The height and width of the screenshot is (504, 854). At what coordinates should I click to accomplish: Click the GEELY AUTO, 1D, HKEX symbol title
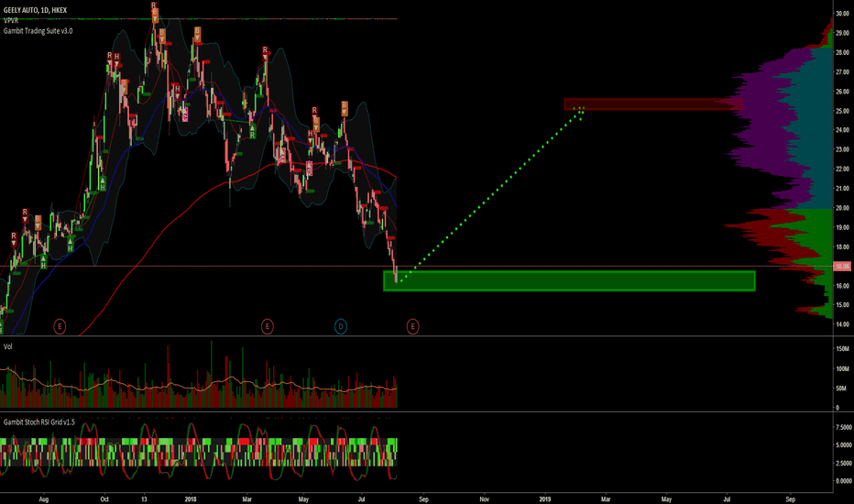(x=35, y=10)
